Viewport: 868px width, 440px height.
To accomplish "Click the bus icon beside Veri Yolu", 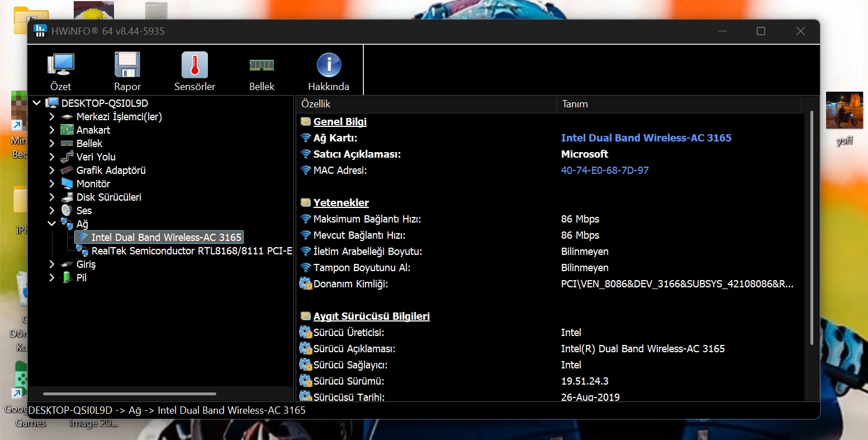I will point(67,157).
